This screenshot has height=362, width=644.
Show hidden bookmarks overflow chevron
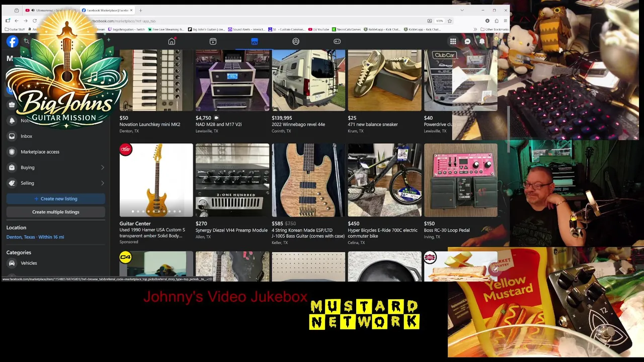click(475, 29)
